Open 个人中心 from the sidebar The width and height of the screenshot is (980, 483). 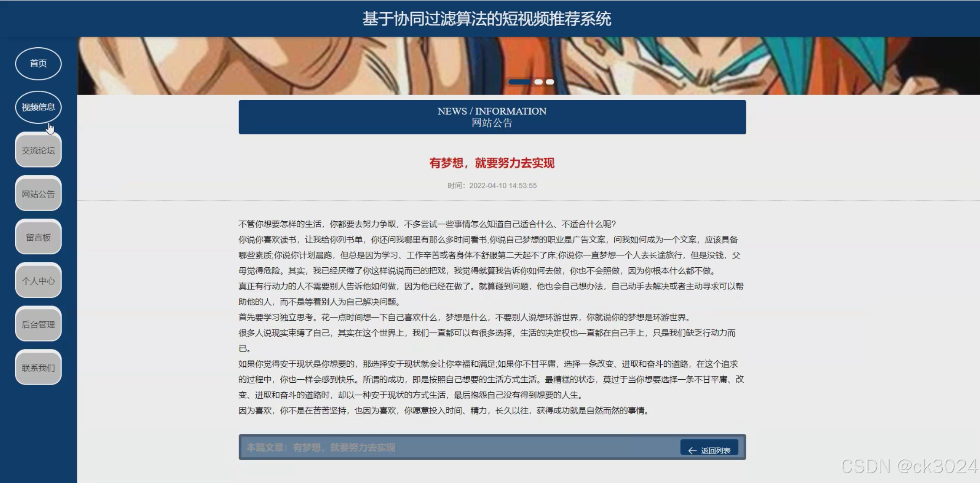coord(38,280)
